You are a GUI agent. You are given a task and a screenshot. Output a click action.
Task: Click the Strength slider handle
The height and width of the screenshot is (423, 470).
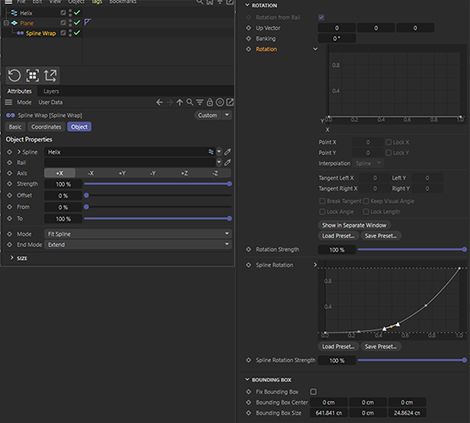tap(229, 184)
